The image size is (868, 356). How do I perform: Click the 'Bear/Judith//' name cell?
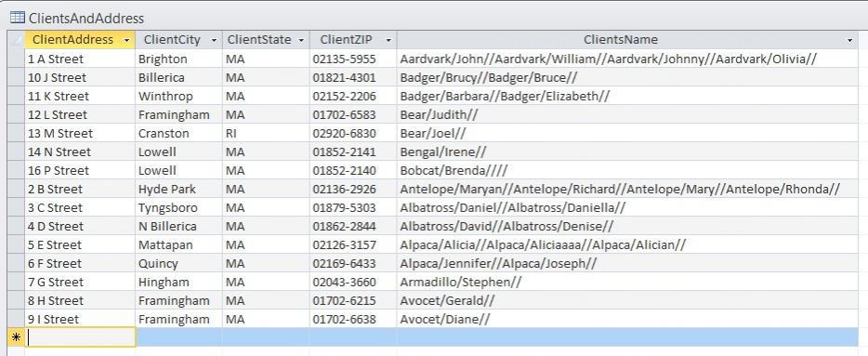point(627,114)
